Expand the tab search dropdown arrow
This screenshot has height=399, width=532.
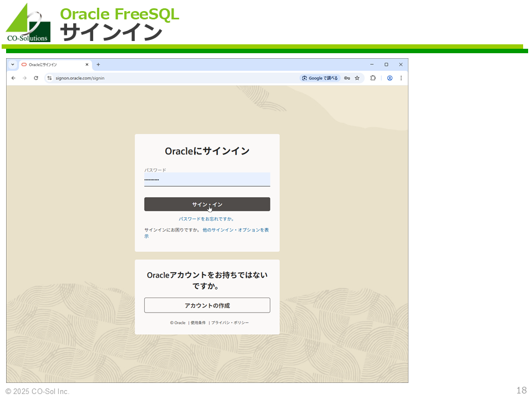point(13,64)
